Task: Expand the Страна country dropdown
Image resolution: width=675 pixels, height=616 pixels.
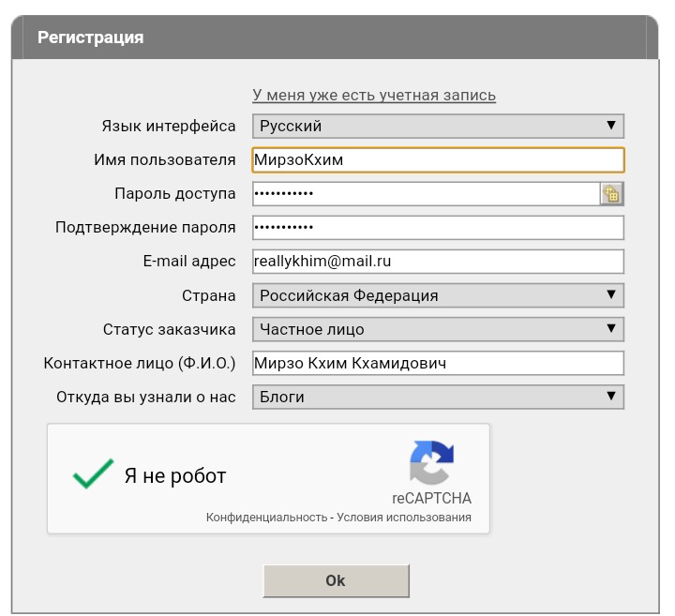Action: tap(438, 295)
